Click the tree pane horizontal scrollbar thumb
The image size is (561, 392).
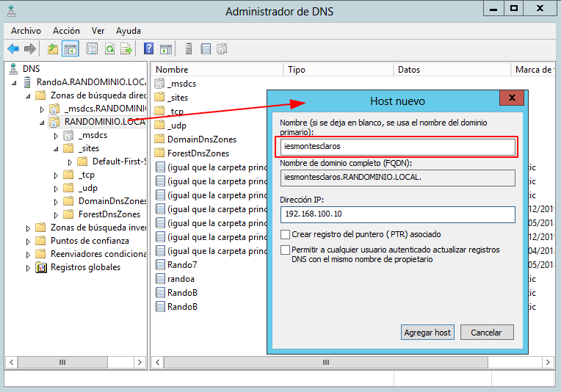[x=62, y=362]
